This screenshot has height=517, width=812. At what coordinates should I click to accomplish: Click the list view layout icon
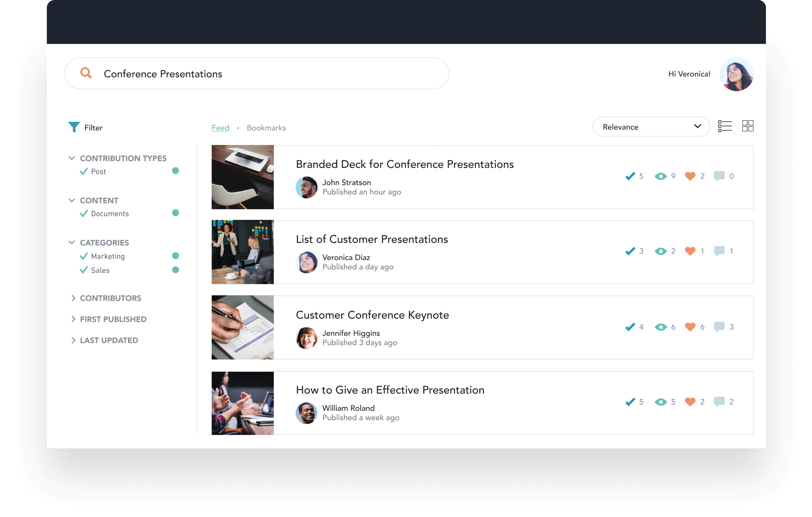pyautogui.click(x=725, y=126)
